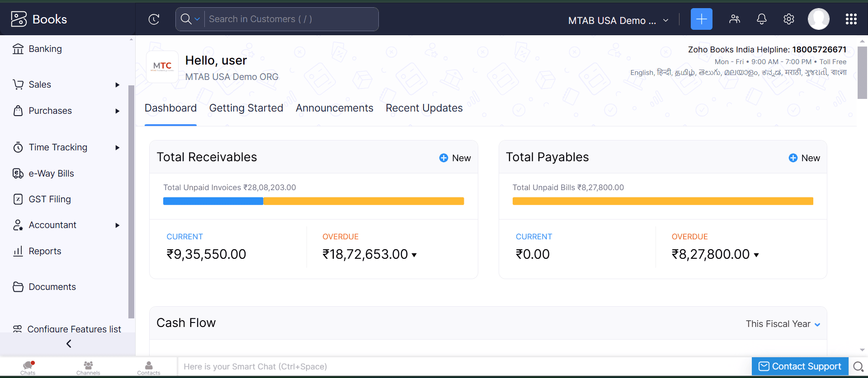Screen dimensions: 868x378
Task: Click the MTC organization logo thumbnail
Action: point(162,67)
